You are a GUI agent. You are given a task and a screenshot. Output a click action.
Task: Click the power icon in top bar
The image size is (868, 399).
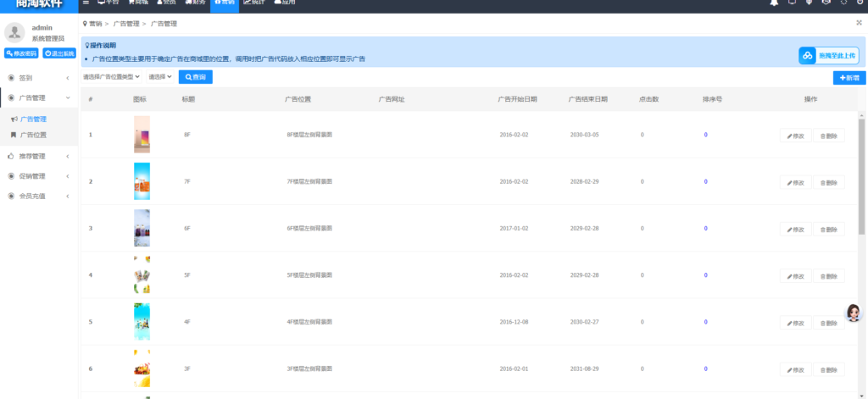point(861,3)
